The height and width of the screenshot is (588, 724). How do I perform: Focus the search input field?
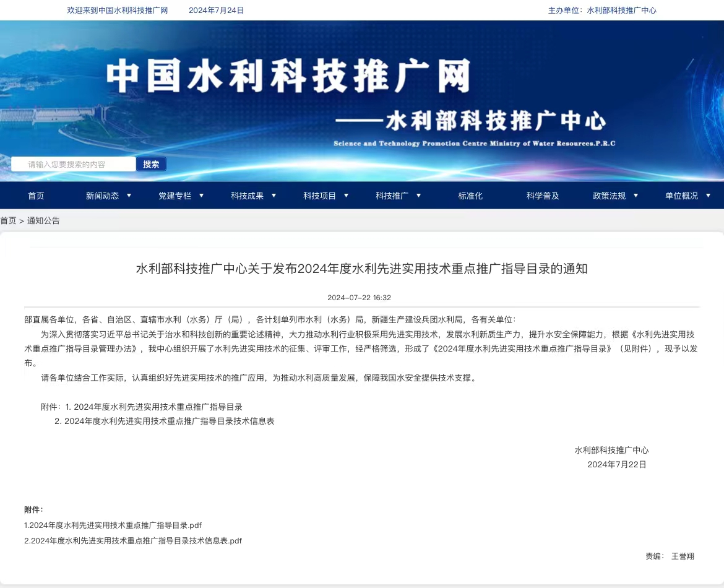click(x=74, y=164)
